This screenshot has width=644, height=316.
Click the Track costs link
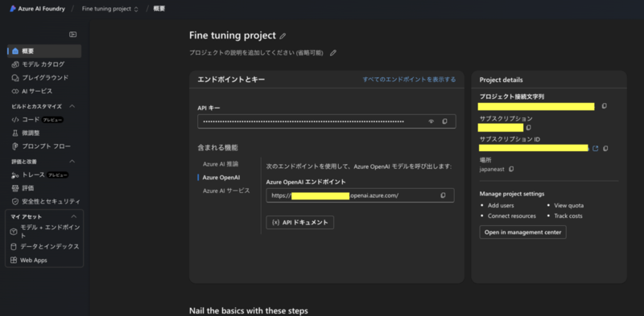[x=568, y=215]
